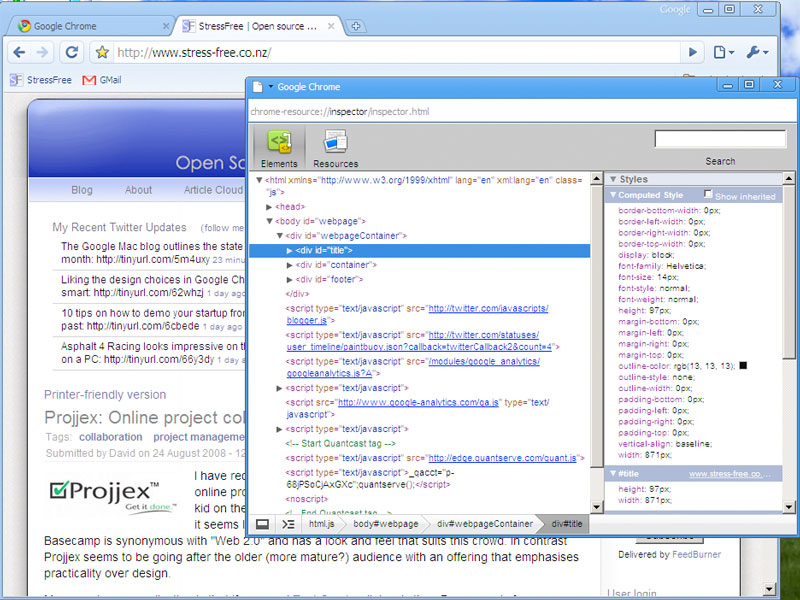Select the "Start Quantcast tag" comment line
Viewport: 800px width, 600px height.
coord(340,443)
